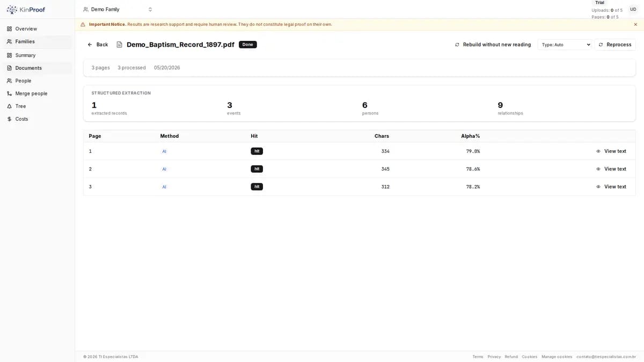Click the Families people icon in sidebar
The width and height of the screenshot is (644, 362).
click(x=9, y=42)
